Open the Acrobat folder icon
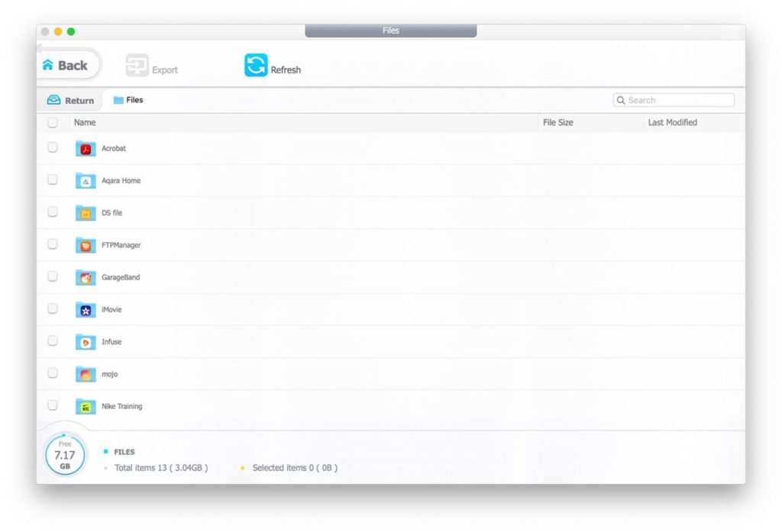This screenshot has height=532, width=782. pyautogui.click(x=86, y=149)
